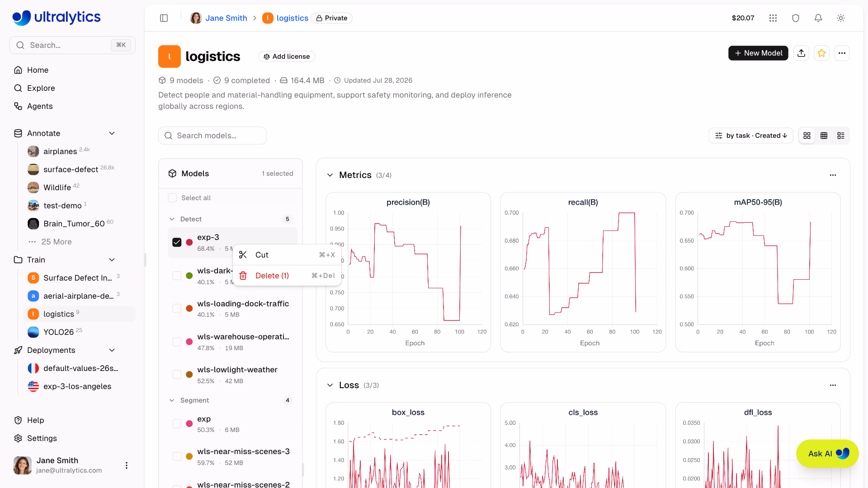This screenshot has height=488, width=868.
Task: Open Loss section options menu
Action: click(833, 385)
